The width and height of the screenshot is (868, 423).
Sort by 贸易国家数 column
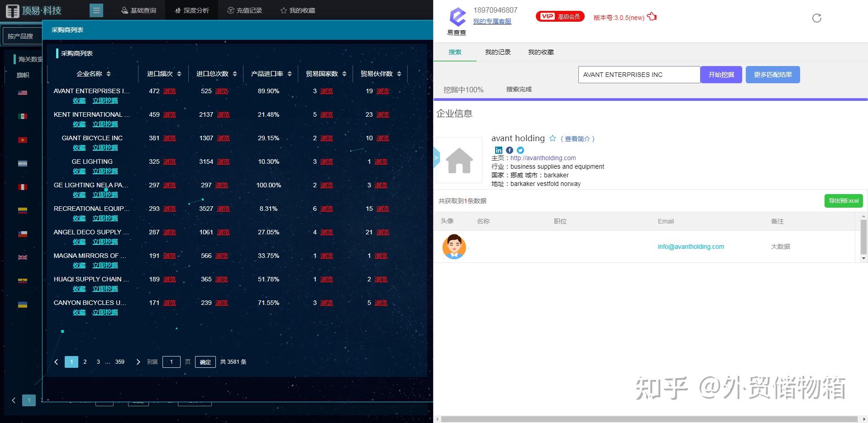point(344,74)
